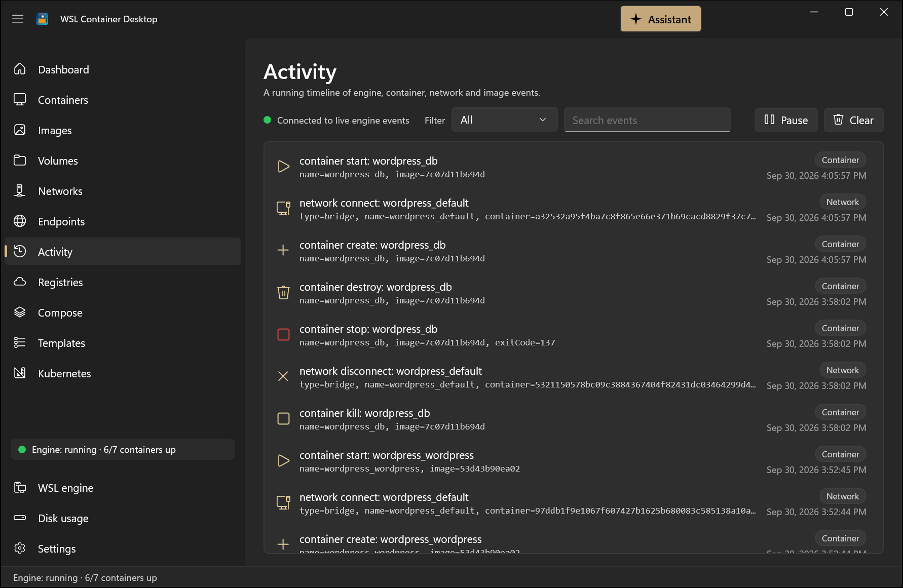
Task: Click the Disk usage drive icon
Action: tap(20, 518)
